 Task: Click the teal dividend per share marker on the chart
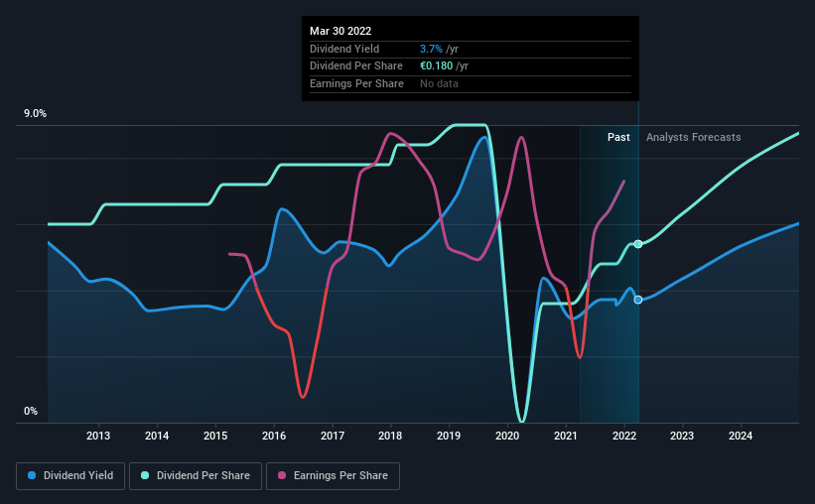pyautogui.click(x=637, y=244)
